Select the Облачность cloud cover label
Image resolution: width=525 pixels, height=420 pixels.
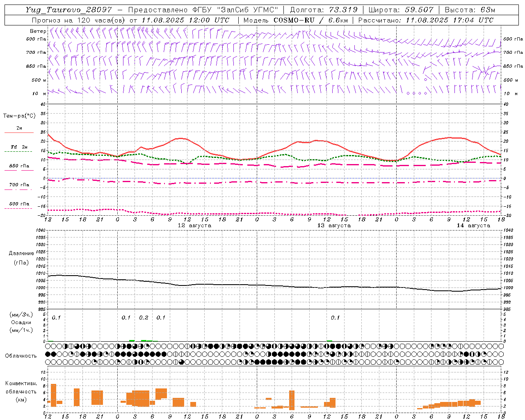click(x=21, y=356)
